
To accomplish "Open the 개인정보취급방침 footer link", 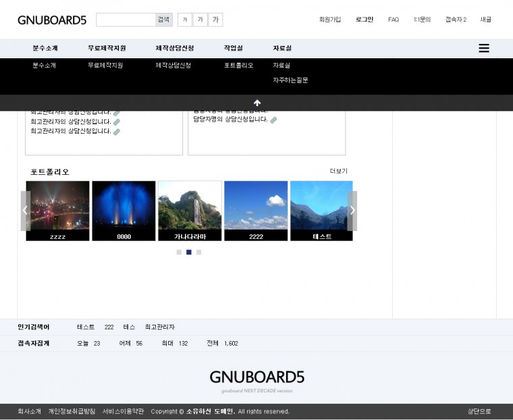I will click(x=72, y=411).
